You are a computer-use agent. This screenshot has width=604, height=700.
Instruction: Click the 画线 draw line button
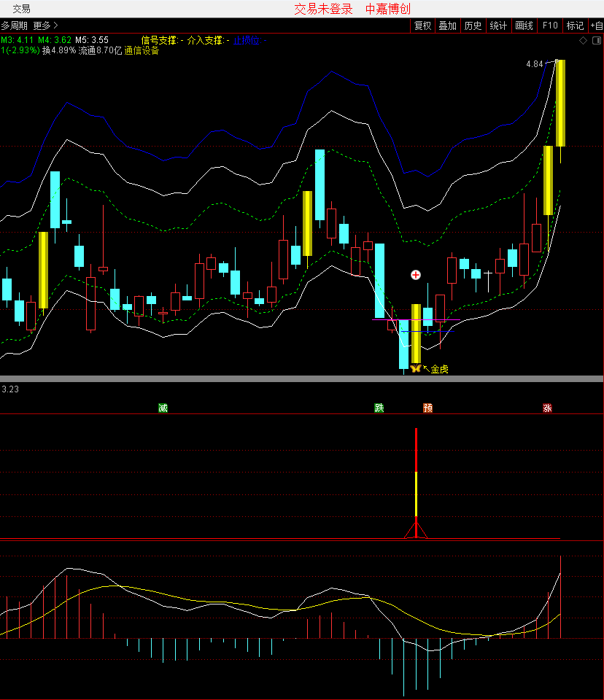(x=524, y=26)
